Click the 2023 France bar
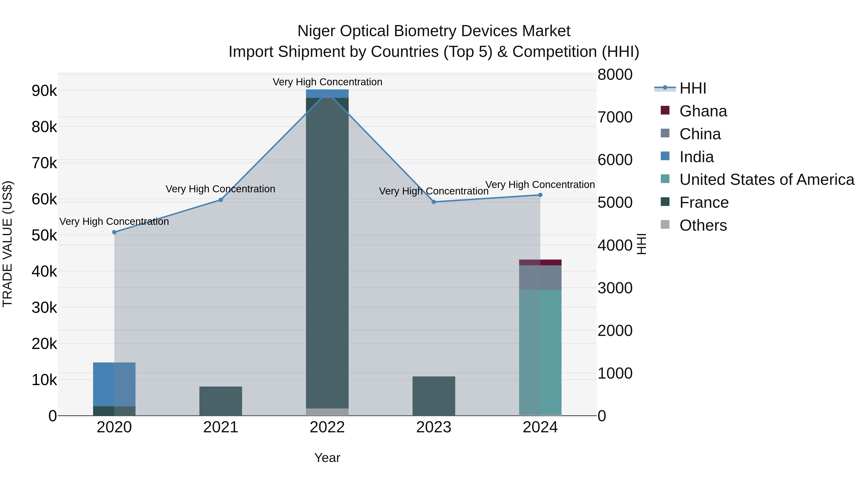 point(434,396)
